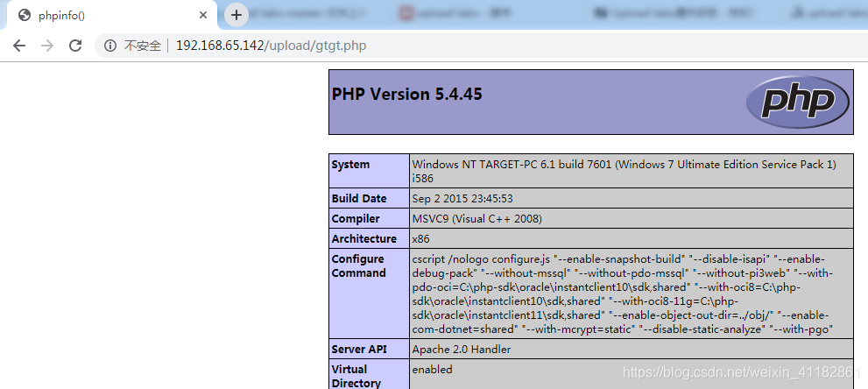Click the PHP logo image

coord(797,102)
